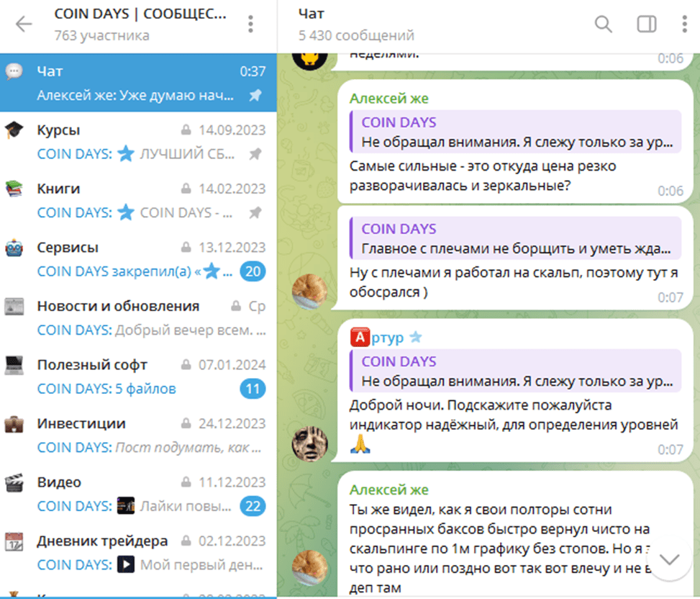Open the community three-dot menu
The height and width of the screenshot is (599, 700).
point(250,24)
